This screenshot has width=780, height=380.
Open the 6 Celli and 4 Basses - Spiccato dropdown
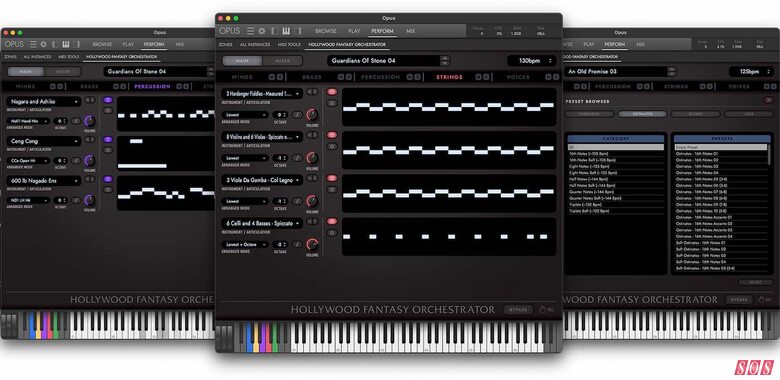262,223
